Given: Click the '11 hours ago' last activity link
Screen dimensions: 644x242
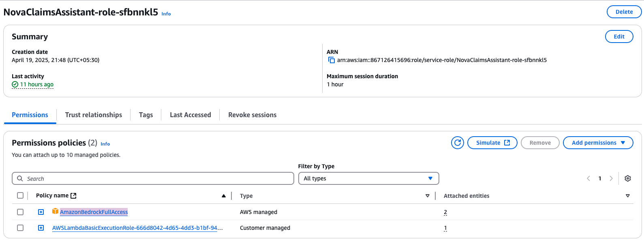Looking at the screenshot, I should 37,84.
